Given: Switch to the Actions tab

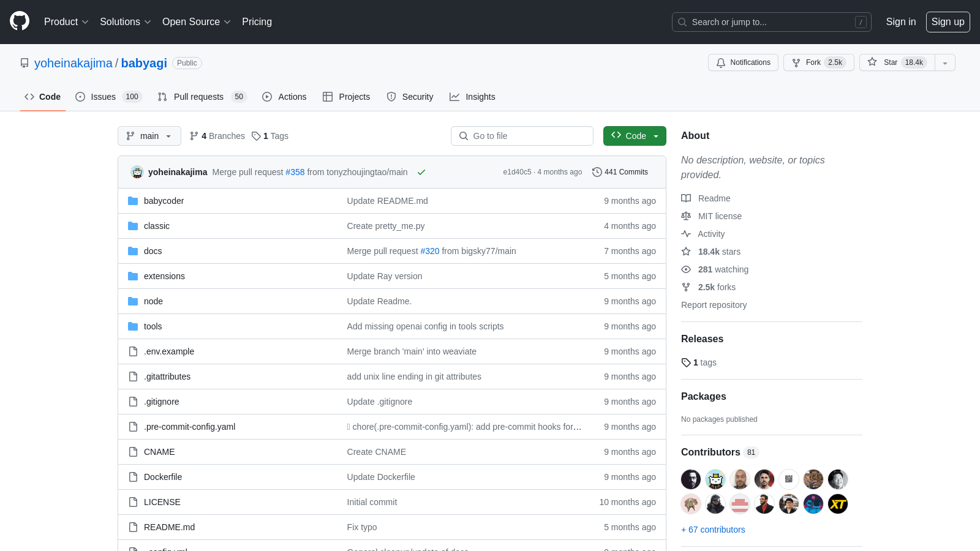Looking at the screenshot, I should 284,97.
